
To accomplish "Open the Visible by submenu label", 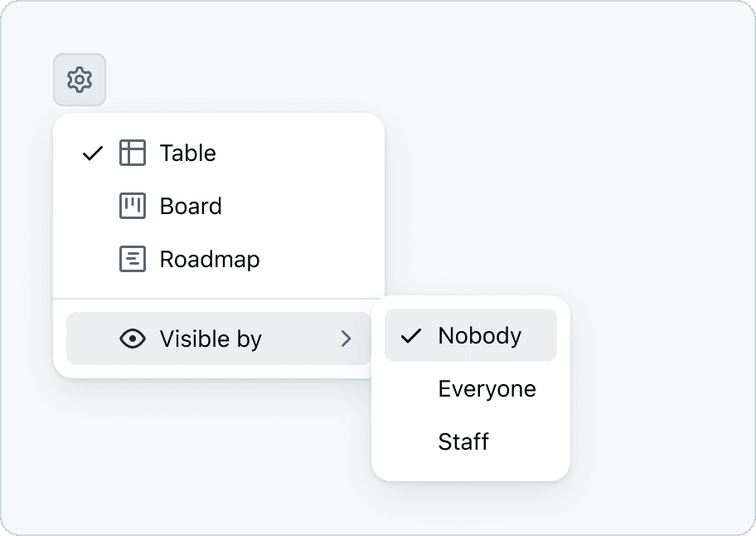I will point(211,339).
